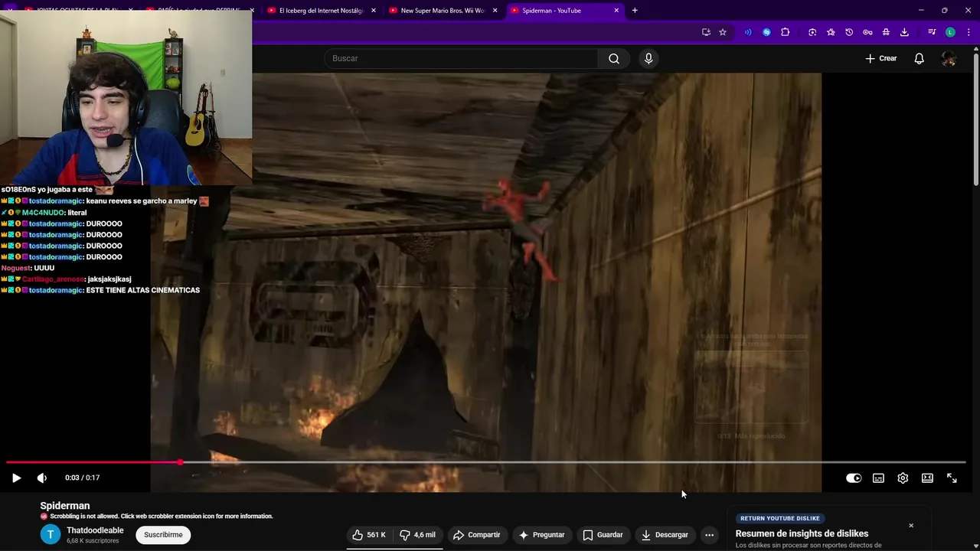Click the red video progress bar
Screen dimensions: 980x551
click(x=93, y=462)
